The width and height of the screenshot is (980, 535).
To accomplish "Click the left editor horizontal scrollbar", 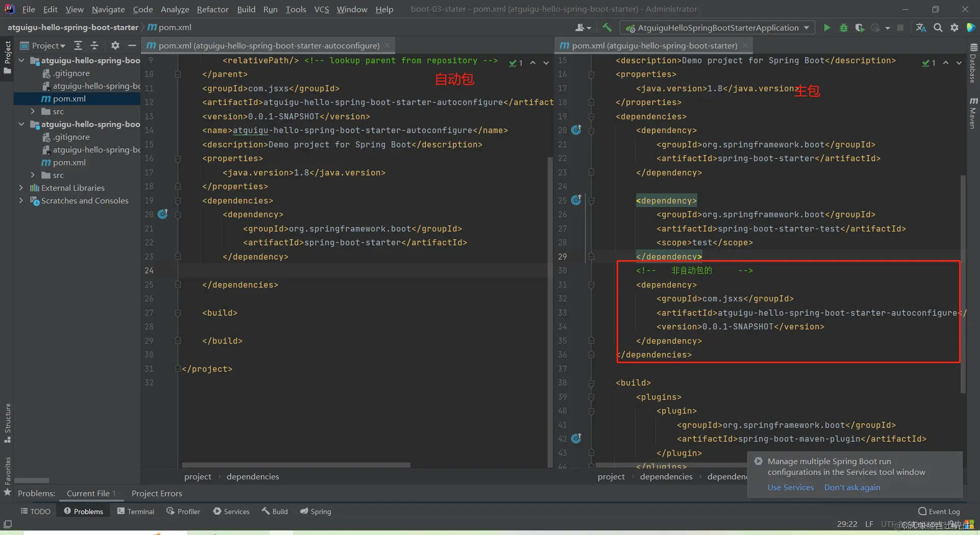I will [296, 465].
